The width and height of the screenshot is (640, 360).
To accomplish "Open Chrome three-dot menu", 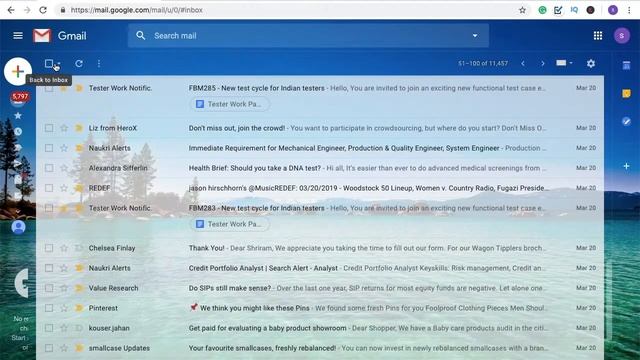I will pos(629,10).
